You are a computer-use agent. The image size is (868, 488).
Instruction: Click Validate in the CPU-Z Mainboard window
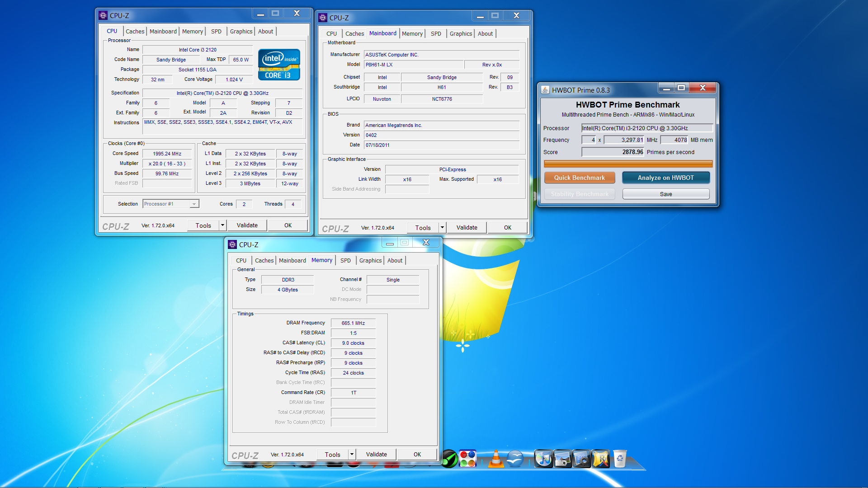point(467,227)
